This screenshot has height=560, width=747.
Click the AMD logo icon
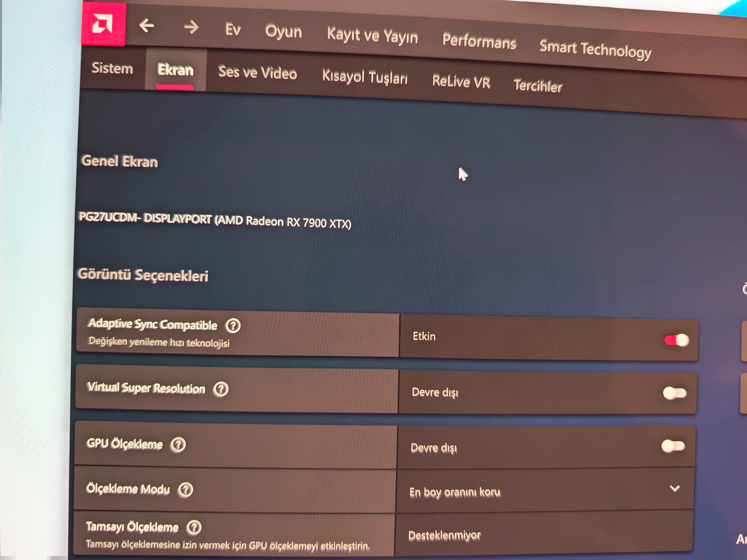pyautogui.click(x=103, y=24)
